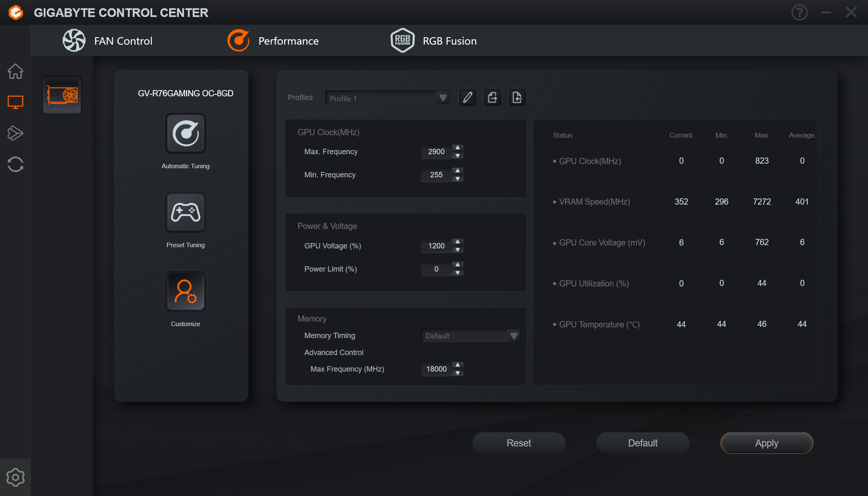Increase Max. Frequency with up arrow

tap(458, 148)
